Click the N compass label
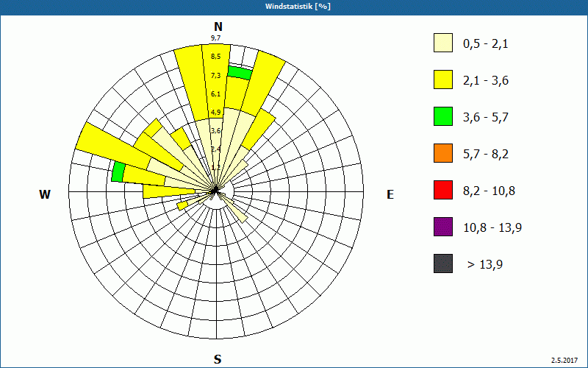Viewport: 588px width, 368px height. tap(218, 26)
